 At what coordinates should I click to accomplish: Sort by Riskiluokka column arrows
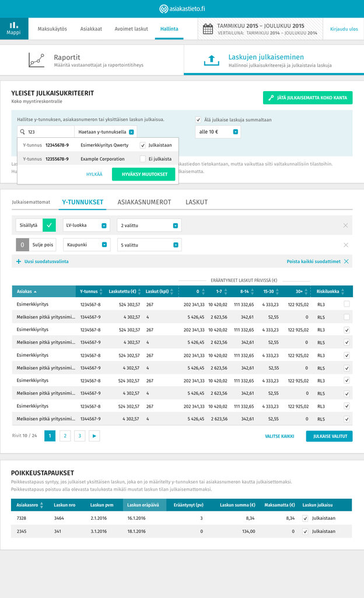[342, 291]
